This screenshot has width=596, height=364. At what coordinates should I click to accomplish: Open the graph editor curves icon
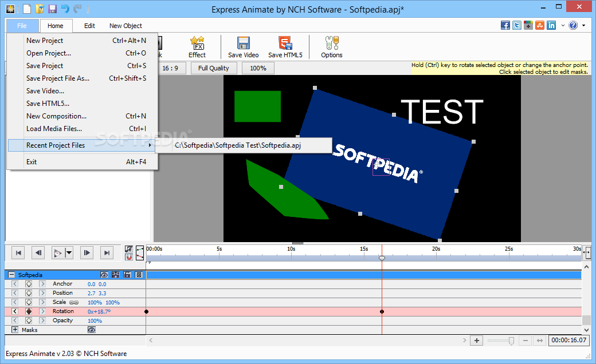pyautogui.click(x=140, y=253)
